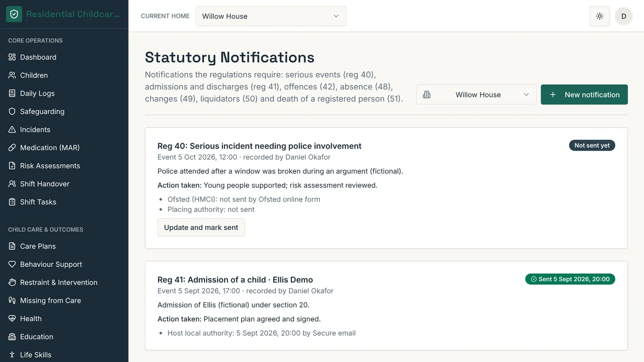Click the plus icon on New notification
Viewport: 644px width, 362px height.
[x=553, y=95]
